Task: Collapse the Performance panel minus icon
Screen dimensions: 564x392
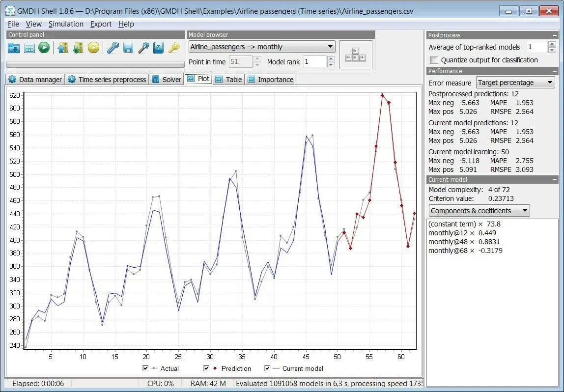Action: (x=555, y=71)
